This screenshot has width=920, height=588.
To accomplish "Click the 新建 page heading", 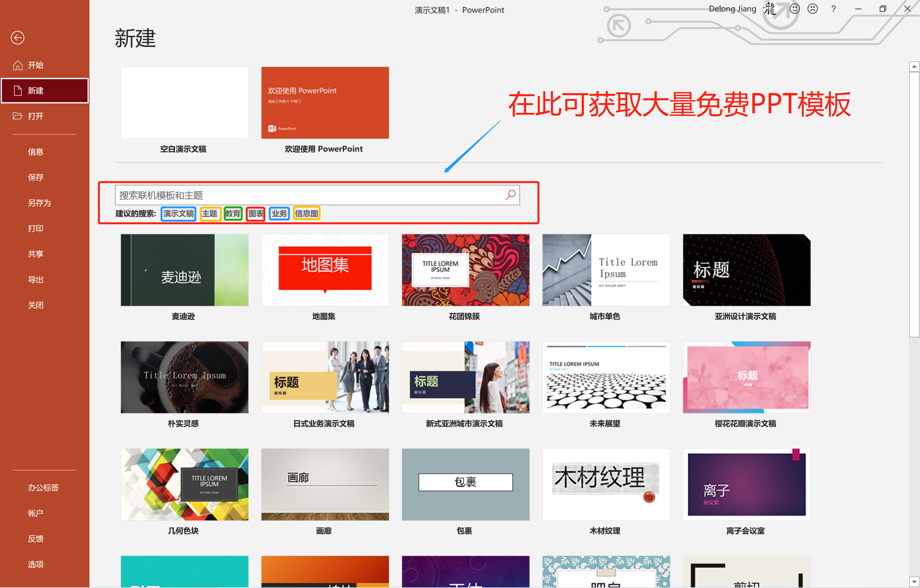I will [x=135, y=38].
